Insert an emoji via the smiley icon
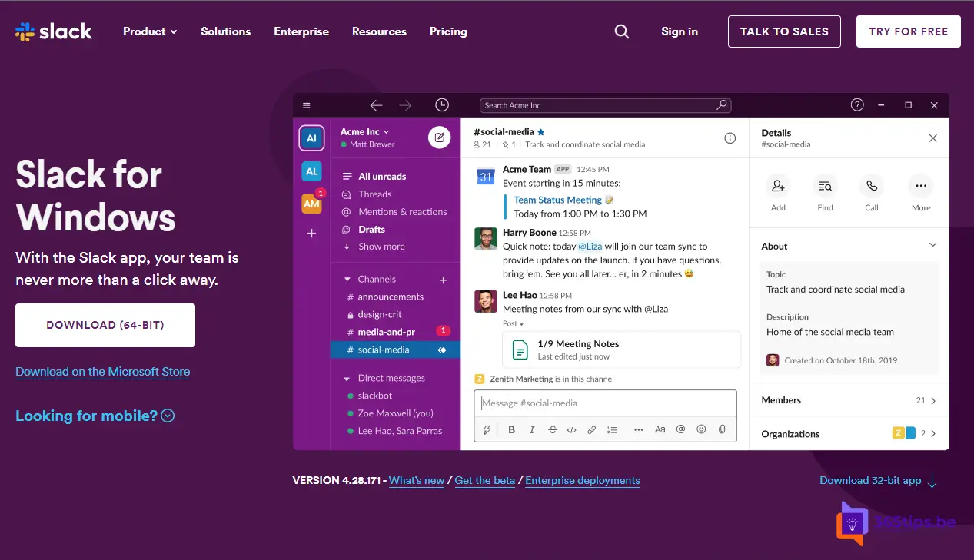The width and height of the screenshot is (974, 560). 701,429
